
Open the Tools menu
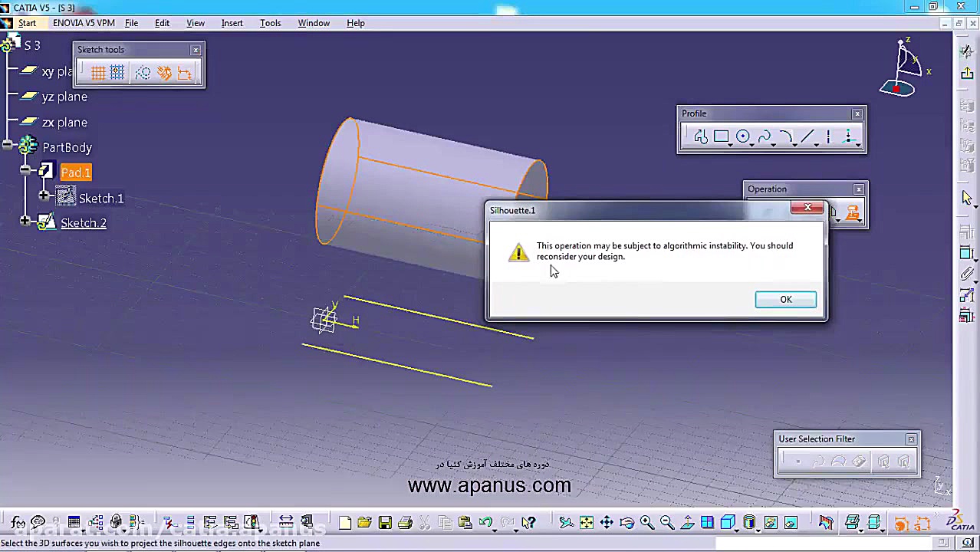tap(270, 23)
